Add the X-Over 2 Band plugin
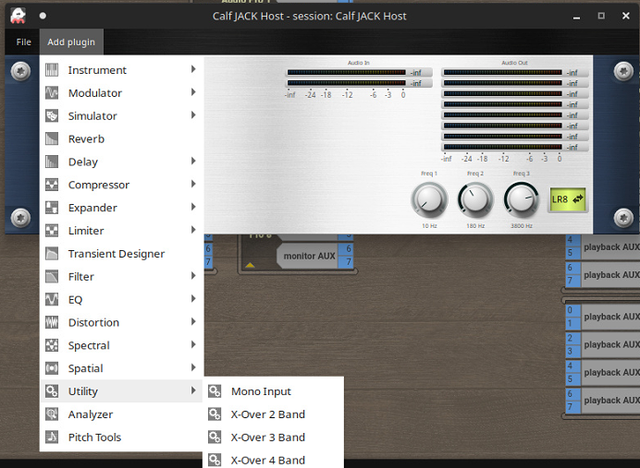Viewport: 640px width, 468px height. [x=273, y=414]
